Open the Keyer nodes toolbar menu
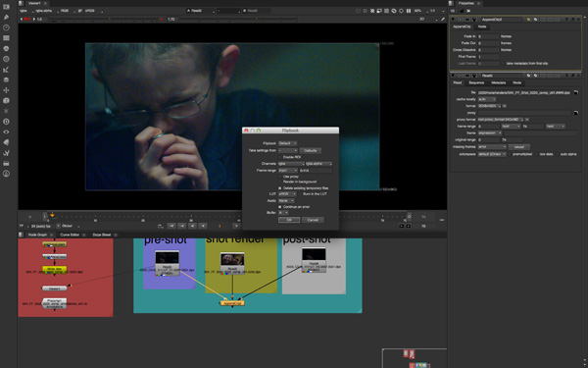This screenshot has height=368, width=588. pyautogui.click(x=6, y=70)
